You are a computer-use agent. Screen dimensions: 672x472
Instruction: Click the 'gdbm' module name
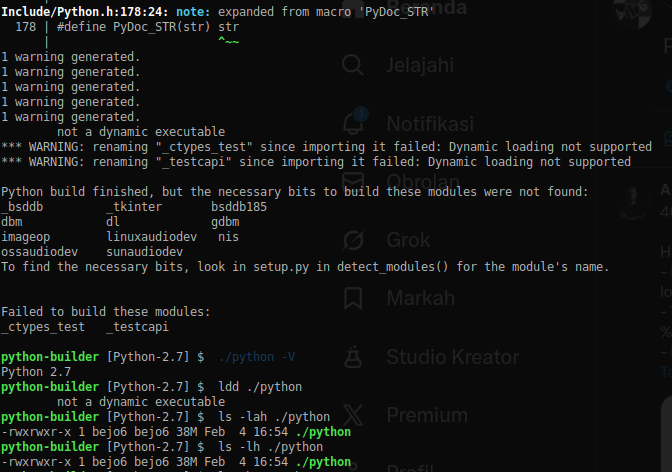tap(225, 222)
